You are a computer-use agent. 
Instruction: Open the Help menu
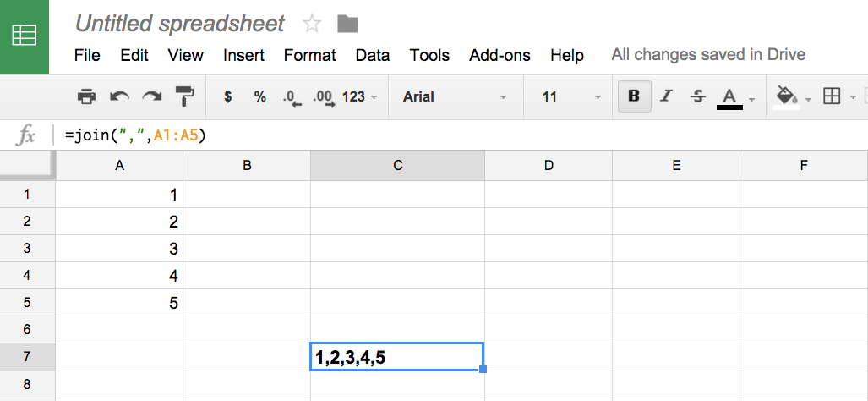pos(567,55)
